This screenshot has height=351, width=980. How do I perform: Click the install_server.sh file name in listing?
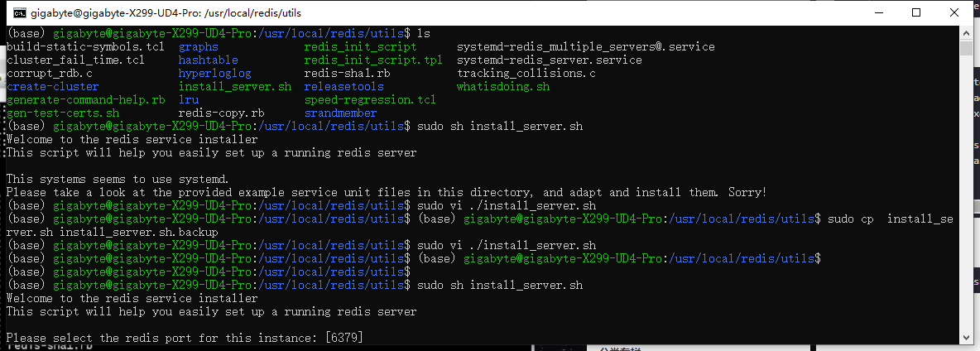coord(235,87)
